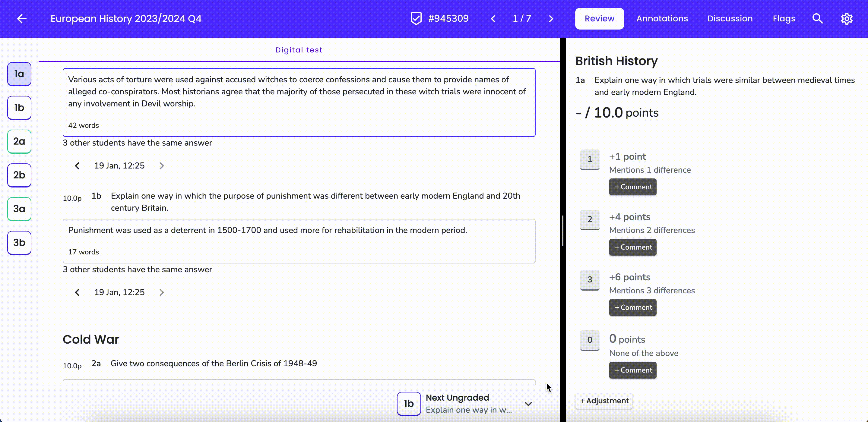Open the Discussion tab
The height and width of the screenshot is (422, 868).
click(x=730, y=18)
